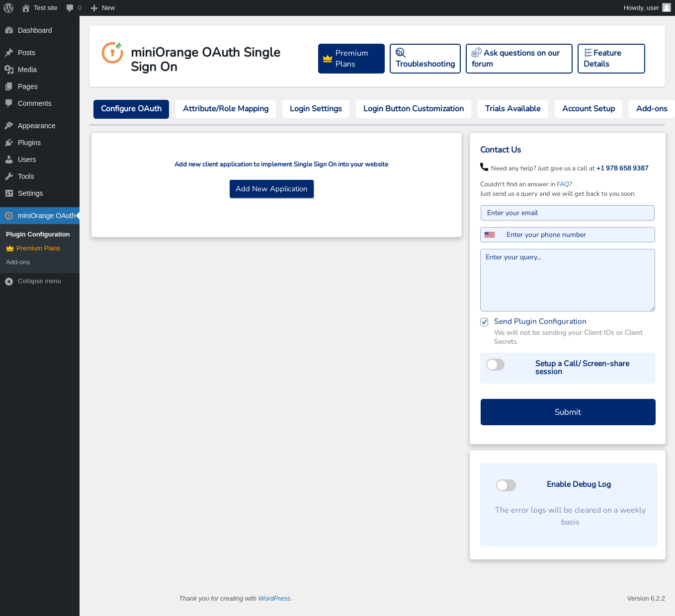Click the plus New icon

pos(94,8)
